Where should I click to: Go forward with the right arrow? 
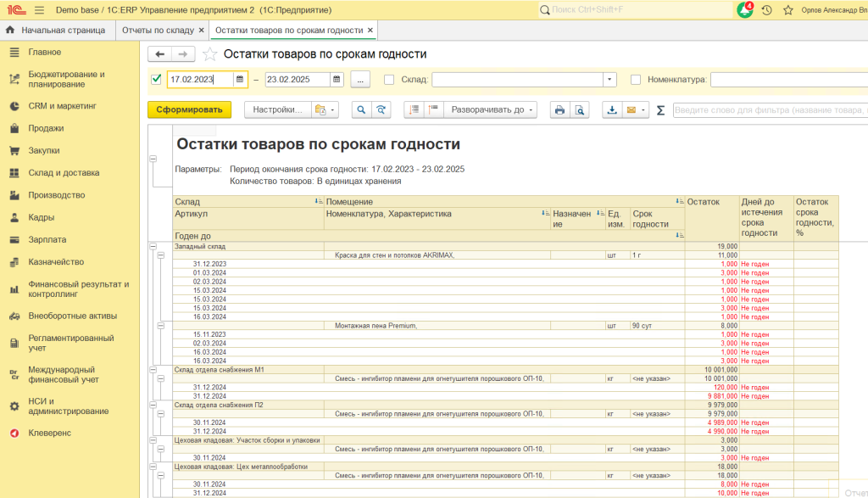pos(183,53)
